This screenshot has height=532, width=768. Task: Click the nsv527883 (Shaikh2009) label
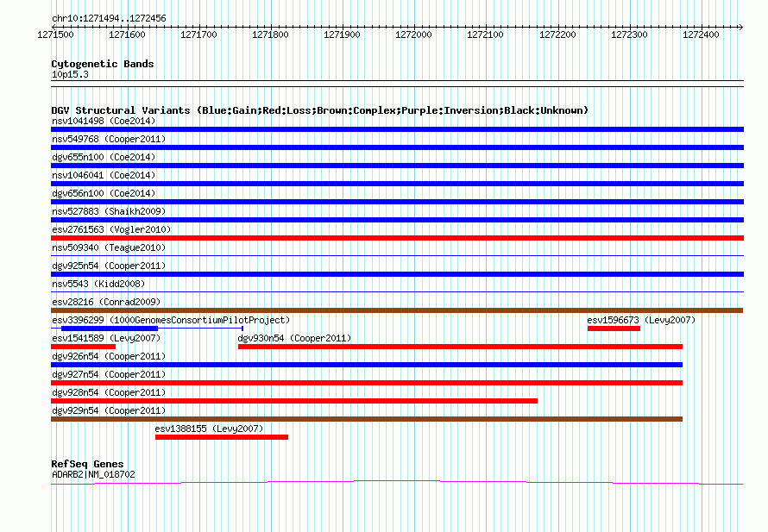click(x=109, y=211)
